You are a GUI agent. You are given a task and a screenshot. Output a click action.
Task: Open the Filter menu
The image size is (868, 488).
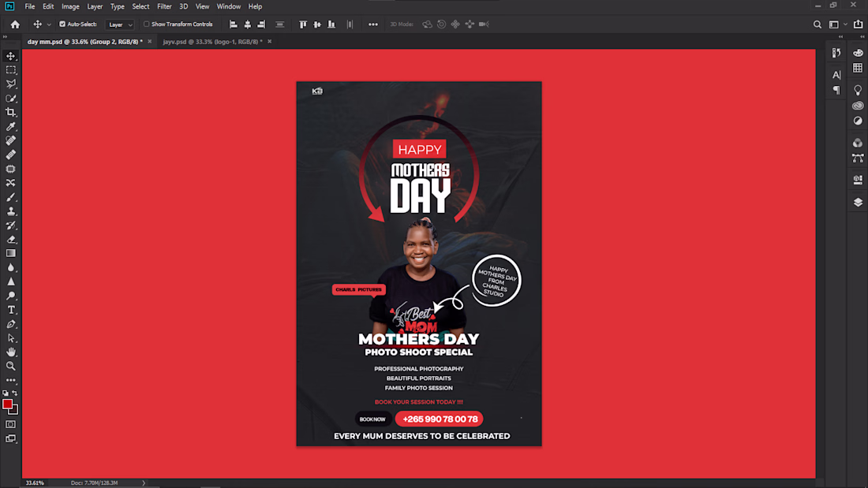[x=164, y=6]
